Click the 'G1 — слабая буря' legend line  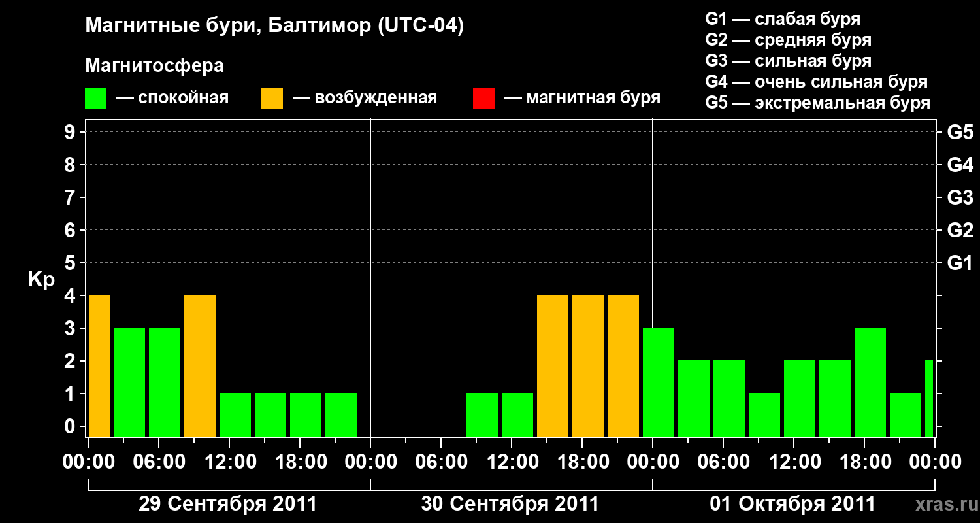(783, 19)
